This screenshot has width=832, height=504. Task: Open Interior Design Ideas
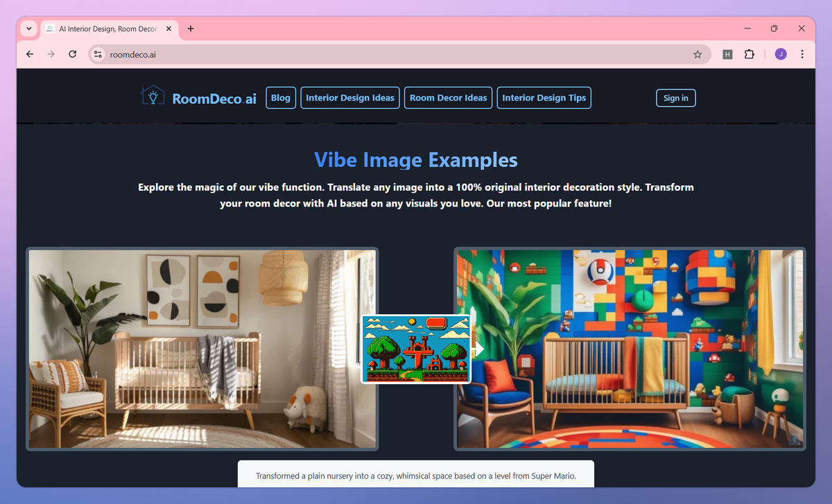pyautogui.click(x=349, y=98)
